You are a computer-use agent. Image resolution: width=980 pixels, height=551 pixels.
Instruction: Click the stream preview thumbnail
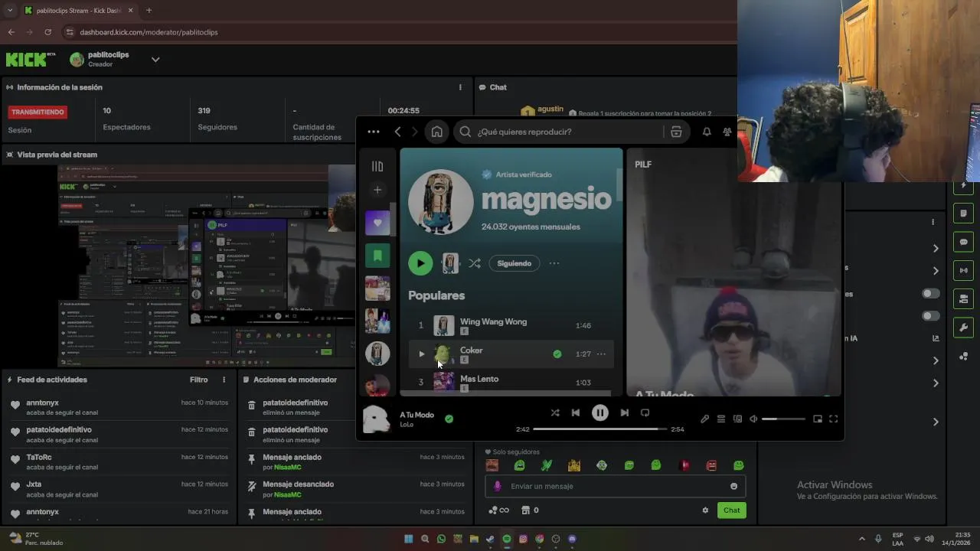tap(207, 266)
